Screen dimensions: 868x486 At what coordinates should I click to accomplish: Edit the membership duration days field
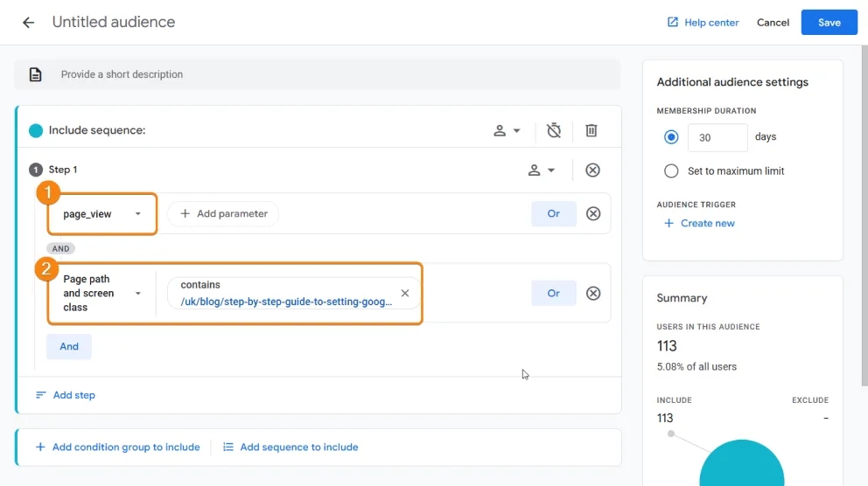pos(717,138)
